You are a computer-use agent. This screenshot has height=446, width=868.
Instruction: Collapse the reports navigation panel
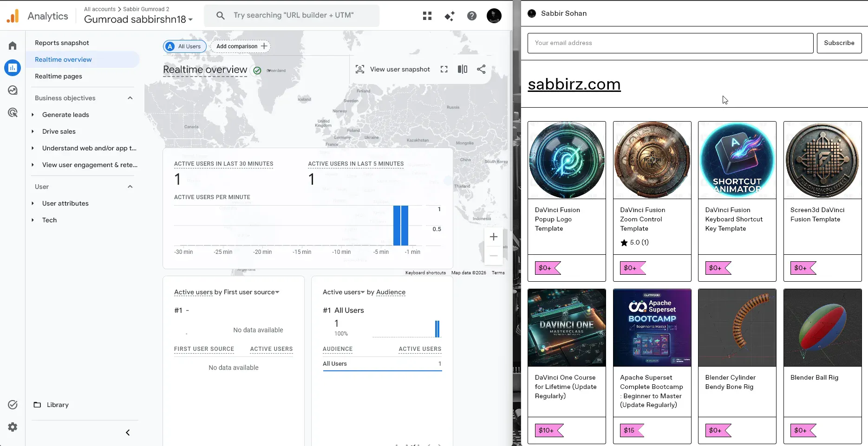[128, 433]
